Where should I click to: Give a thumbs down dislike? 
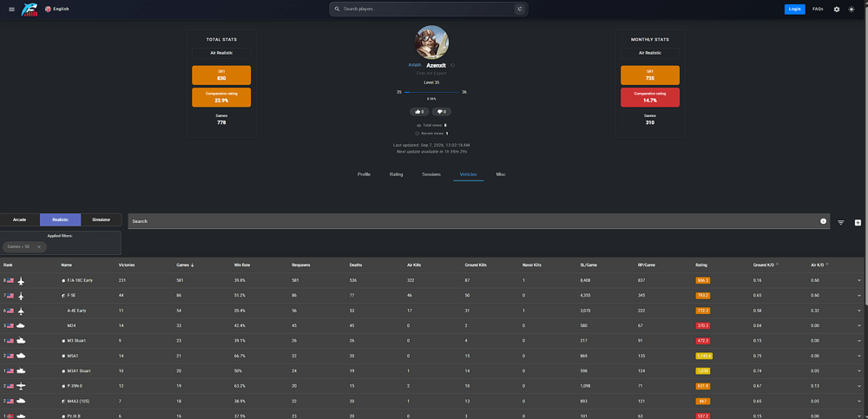[442, 112]
